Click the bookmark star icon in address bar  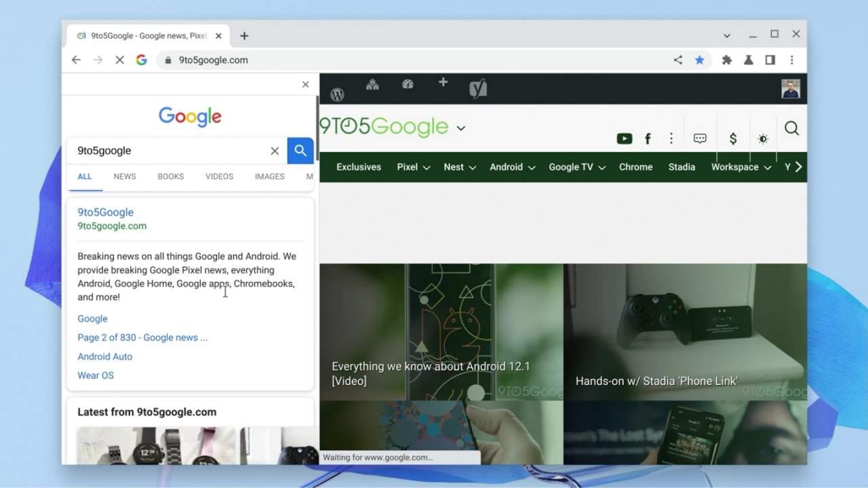[x=699, y=60]
